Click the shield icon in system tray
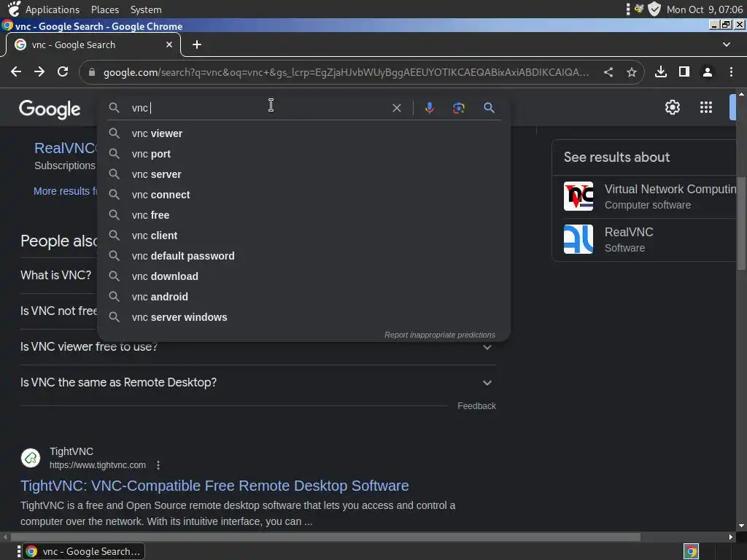Viewport: 747px width, 560px height. pos(654,9)
